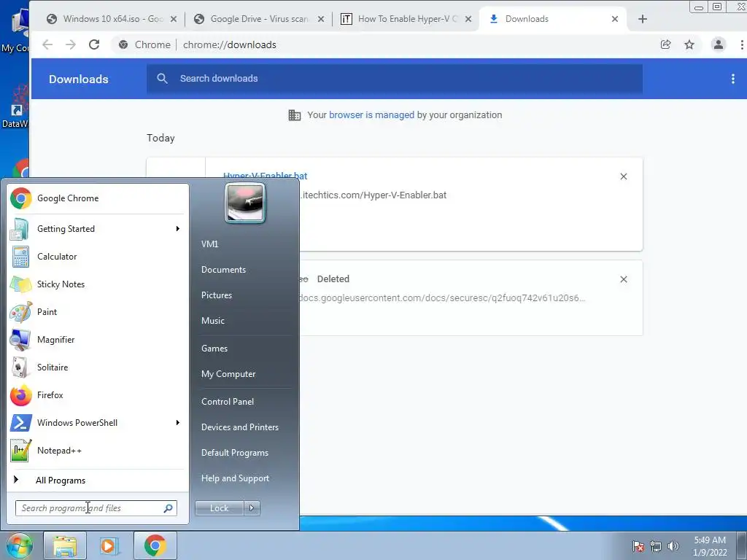Viewport: 747px width, 560px height.
Task: Open Games from Start menu
Action: (214, 348)
